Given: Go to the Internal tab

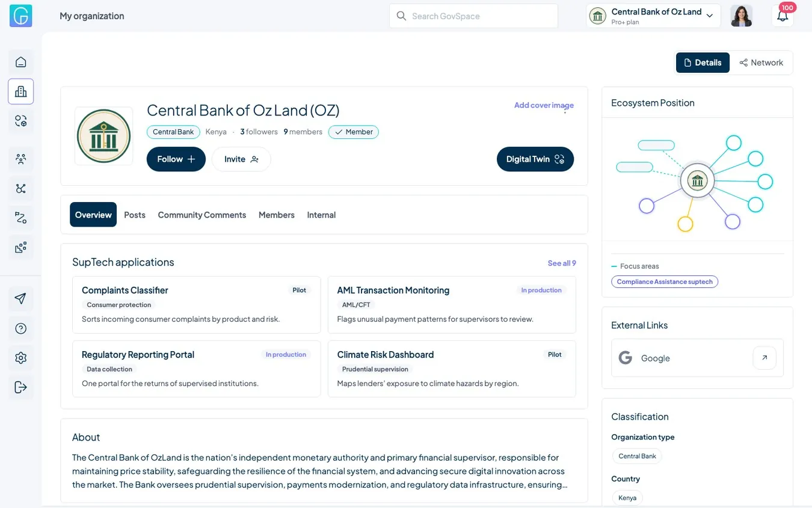Looking at the screenshot, I should click(x=321, y=215).
